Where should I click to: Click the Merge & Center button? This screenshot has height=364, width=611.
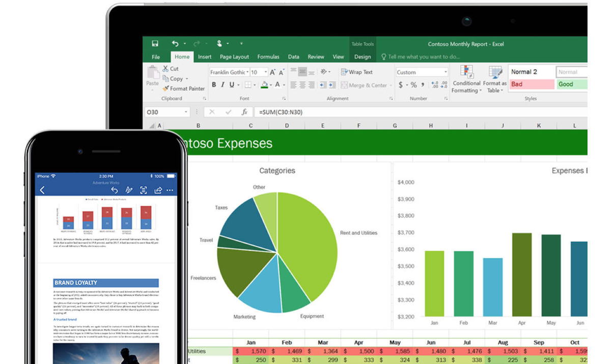pyautogui.click(x=365, y=86)
